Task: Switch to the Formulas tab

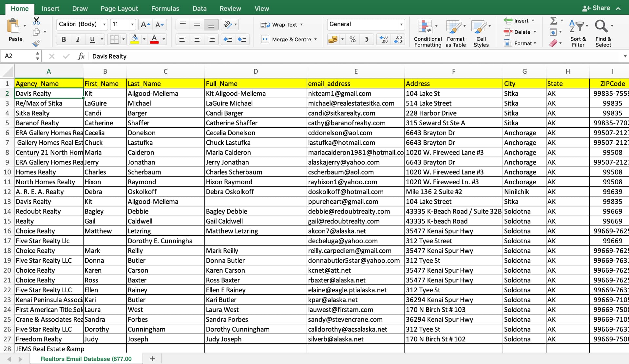Action: pyautogui.click(x=165, y=9)
